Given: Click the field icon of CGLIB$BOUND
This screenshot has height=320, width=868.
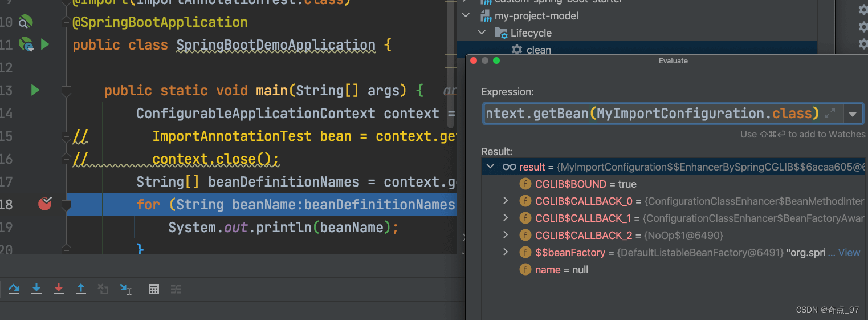Looking at the screenshot, I should coord(525,184).
